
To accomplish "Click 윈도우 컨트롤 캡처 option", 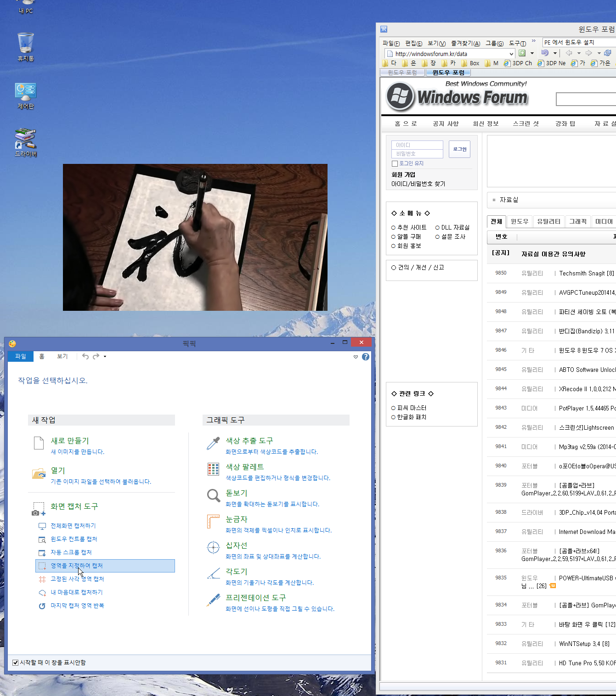I will (74, 539).
